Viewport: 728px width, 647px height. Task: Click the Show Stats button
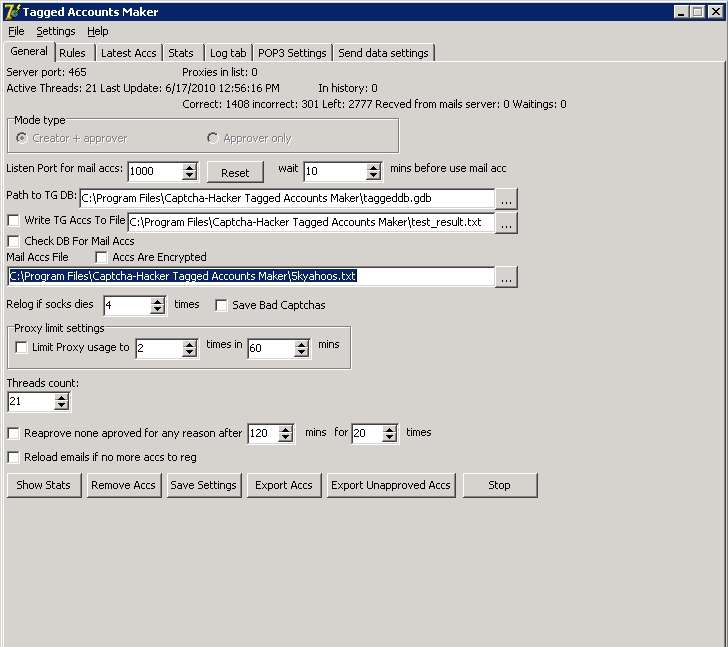(44, 485)
